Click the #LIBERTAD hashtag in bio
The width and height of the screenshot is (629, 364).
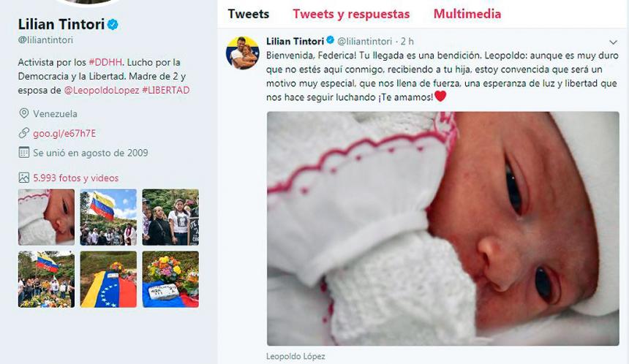pos(166,90)
